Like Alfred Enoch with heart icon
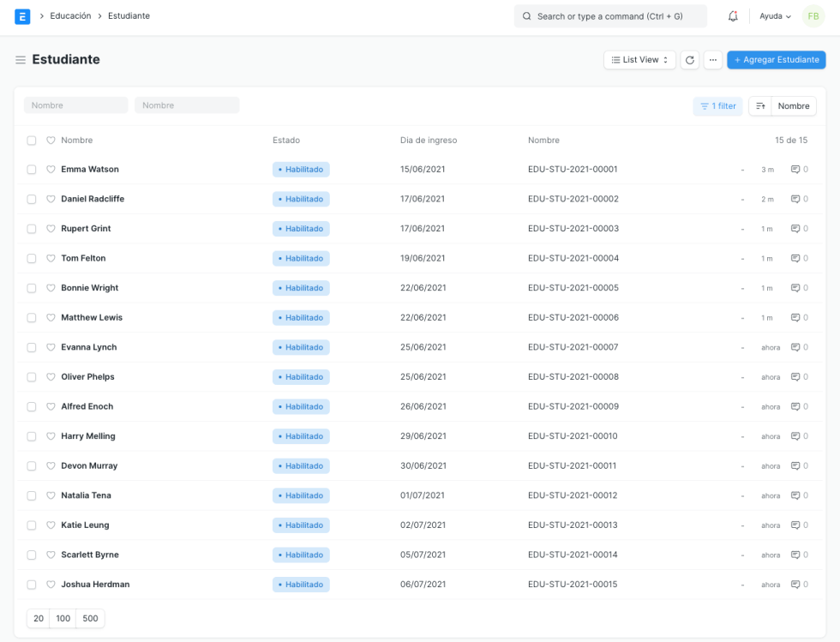The image size is (840, 642). tap(51, 407)
